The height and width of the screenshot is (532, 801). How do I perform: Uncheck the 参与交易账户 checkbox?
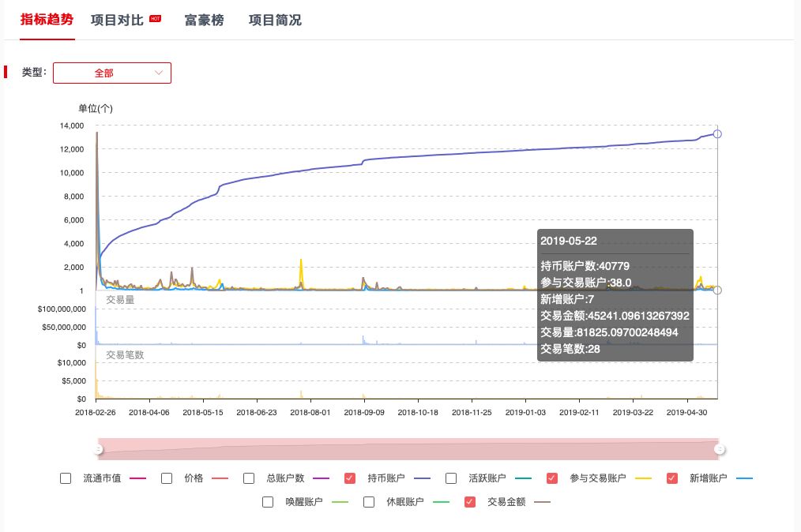tap(552, 478)
